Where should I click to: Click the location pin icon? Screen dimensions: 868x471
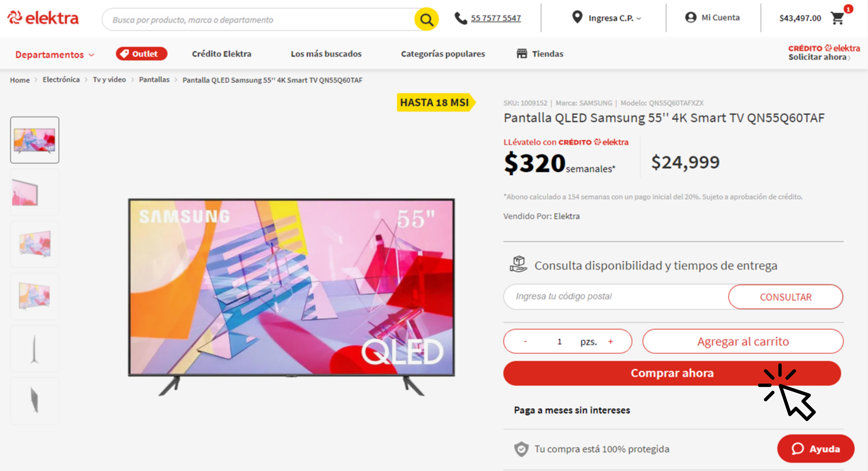coord(577,17)
